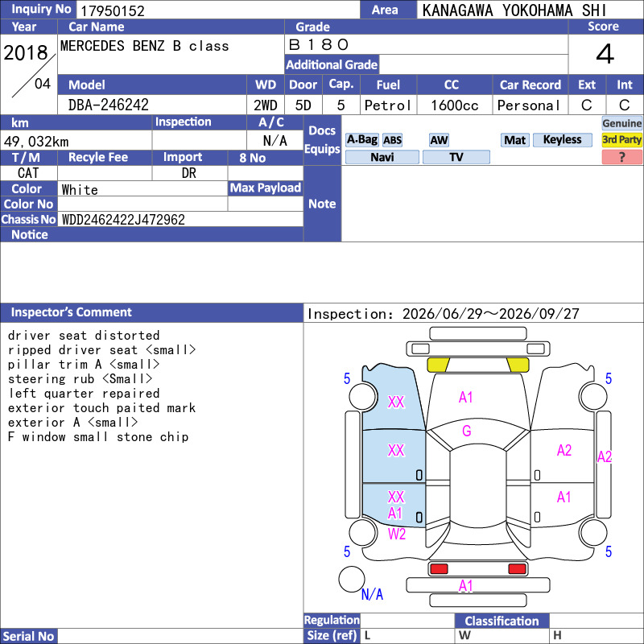
Task: Click the grade value B180
Action: (319, 44)
